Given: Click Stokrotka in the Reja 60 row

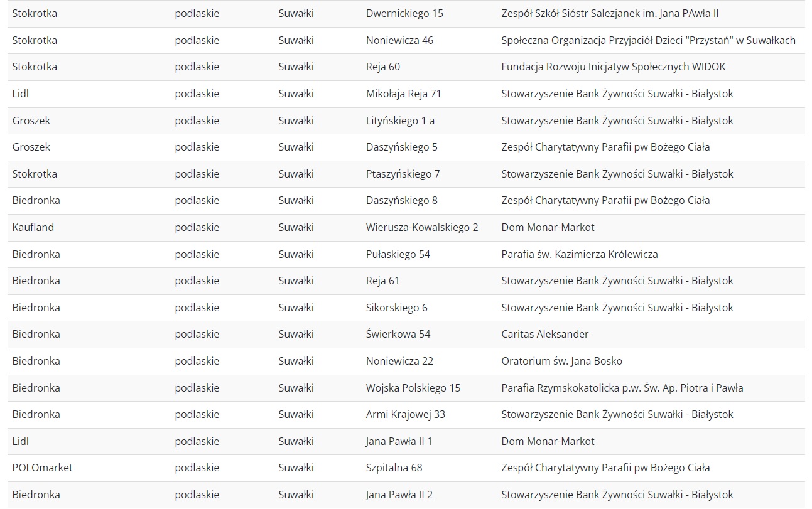Looking at the screenshot, I should pyautogui.click(x=35, y=67).
